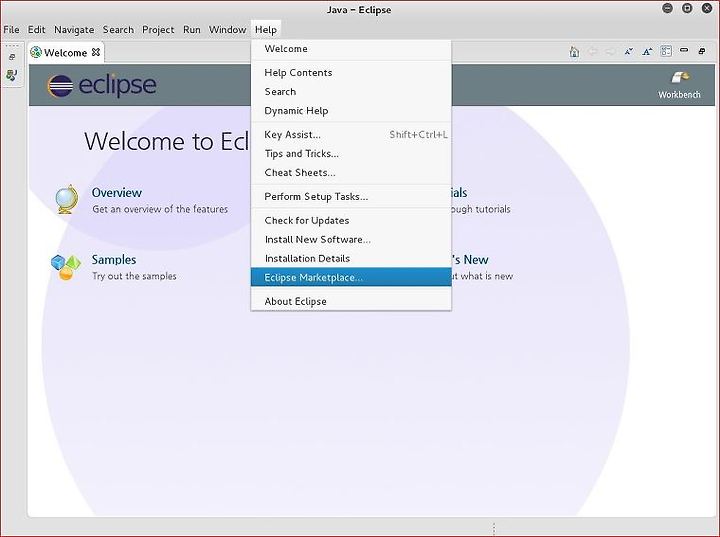This screenshot has height=537, width=720.
Task: Open Cheat Sheets... entry
Action: tap(351, 173)
